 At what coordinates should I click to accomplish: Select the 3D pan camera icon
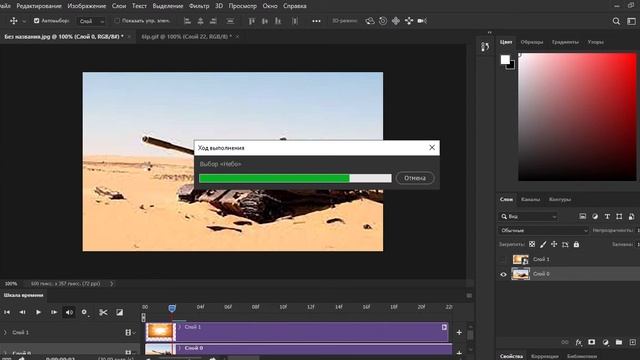point(396,21)
